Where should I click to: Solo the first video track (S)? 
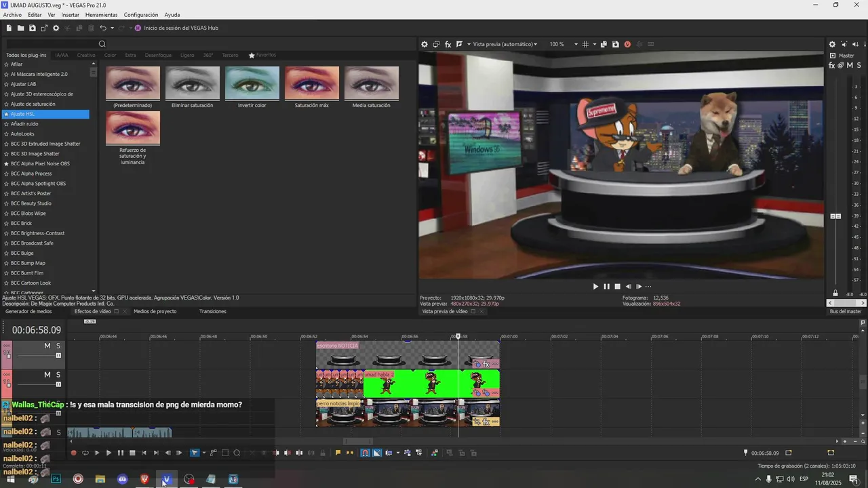pos(58,346)
